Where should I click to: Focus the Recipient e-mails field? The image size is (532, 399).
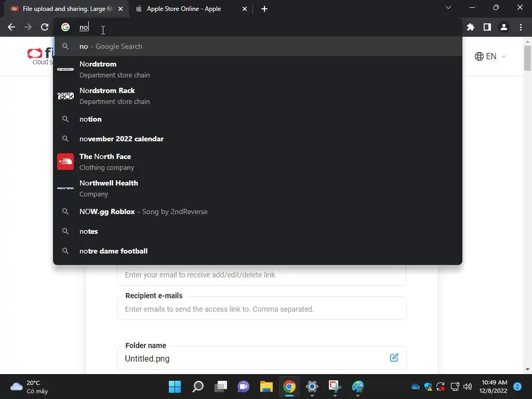[262, 309]
